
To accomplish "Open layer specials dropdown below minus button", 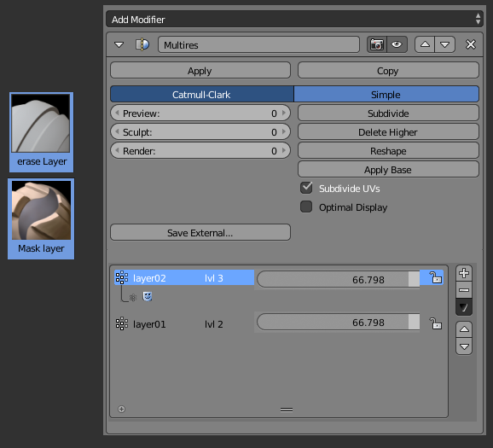I will (464, 306).
